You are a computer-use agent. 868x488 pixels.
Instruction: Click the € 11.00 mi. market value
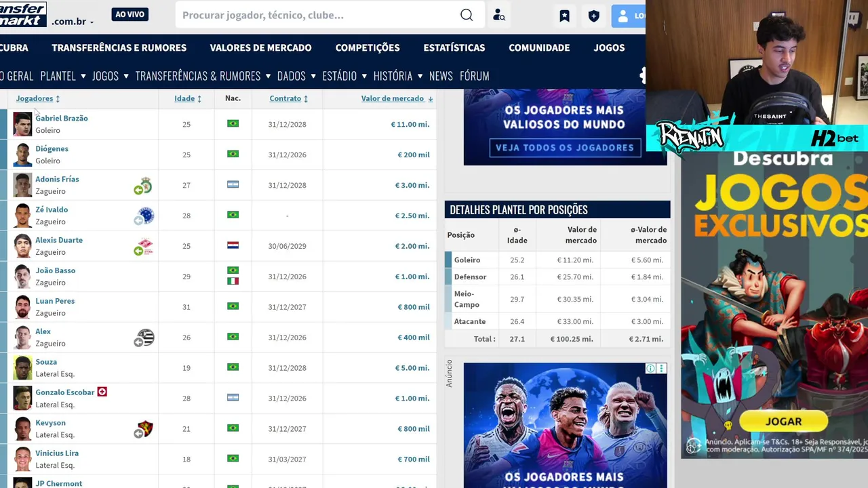point(410,124)
